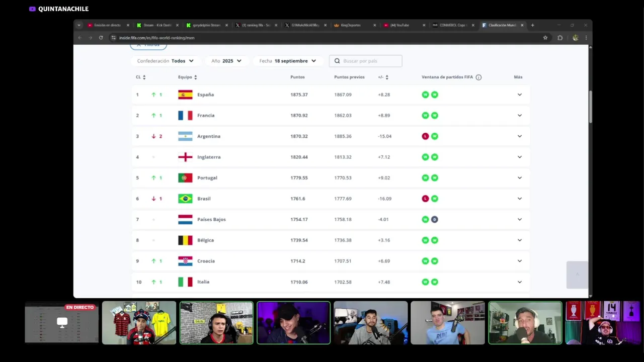This screenshot has width=644, height=362.
Task: Click España's first green W badge
Action: click(425, 95)
